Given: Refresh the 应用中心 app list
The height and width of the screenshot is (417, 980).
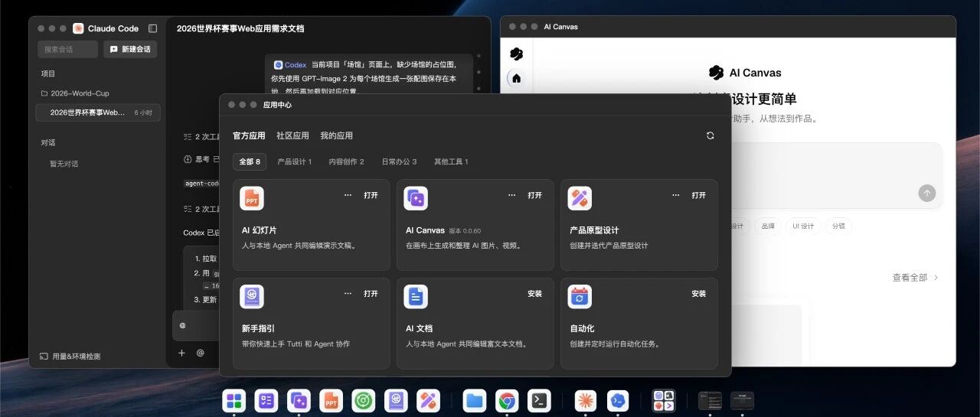Looking at the screenshot, I should coord(710,135).
